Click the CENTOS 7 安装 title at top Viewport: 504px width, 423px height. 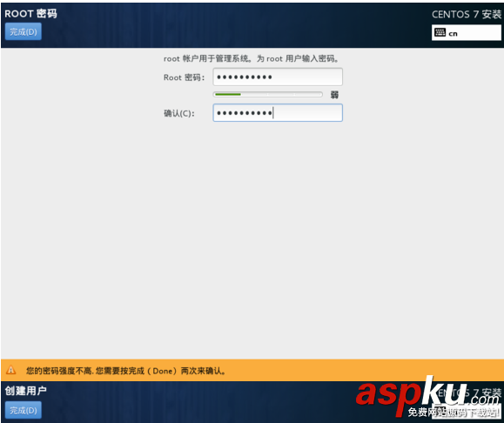pos(467,14)
